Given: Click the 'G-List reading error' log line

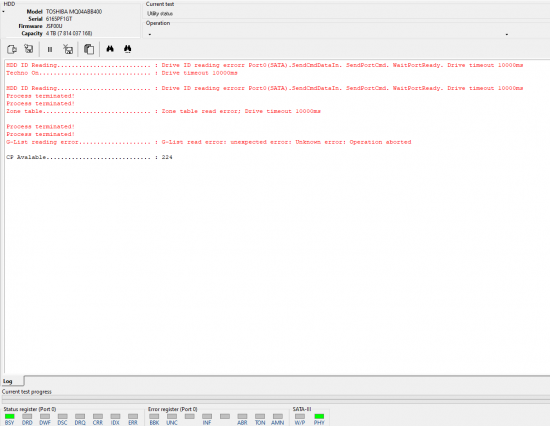Looking at the screenshot, I should [x=209, y=142].
